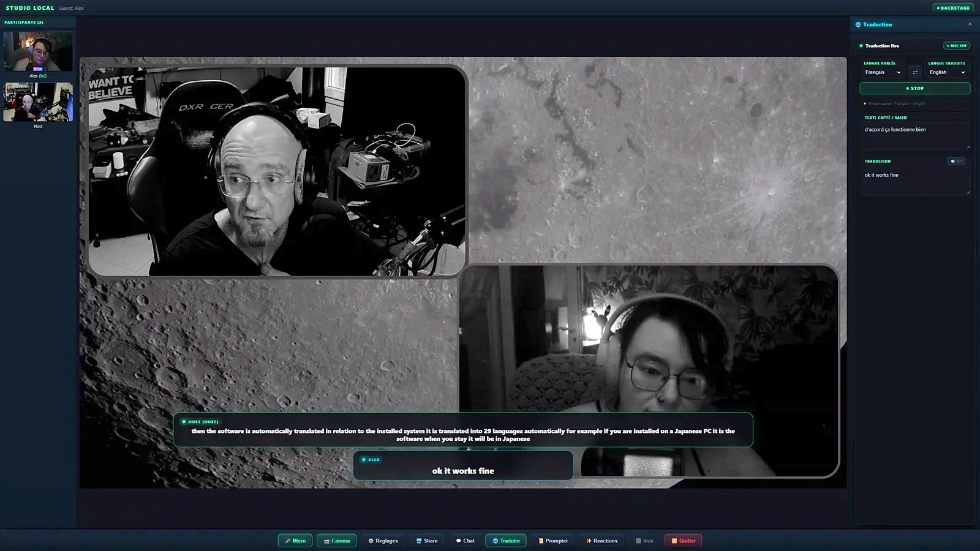This screenshot has height=551, width=980.
Task: Open the Langue parlée Français dropdown
Action: coord(883,72)
